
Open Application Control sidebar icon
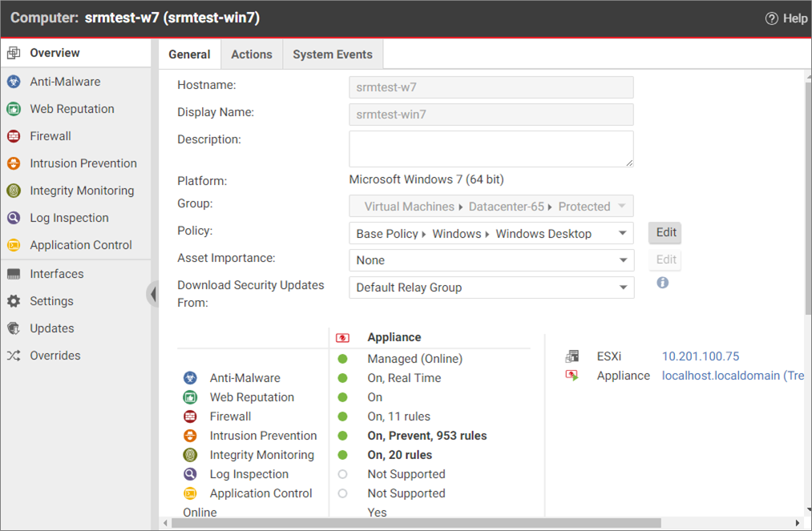pos(14,245)
